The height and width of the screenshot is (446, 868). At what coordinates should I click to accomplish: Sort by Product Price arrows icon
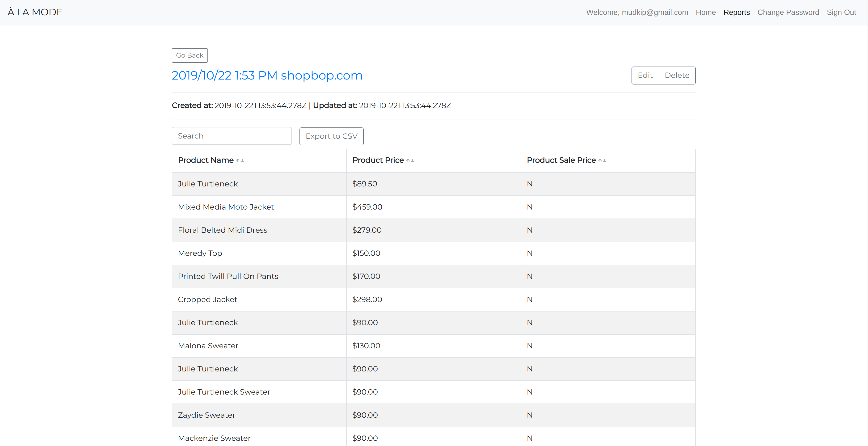[x=410, y=161]
